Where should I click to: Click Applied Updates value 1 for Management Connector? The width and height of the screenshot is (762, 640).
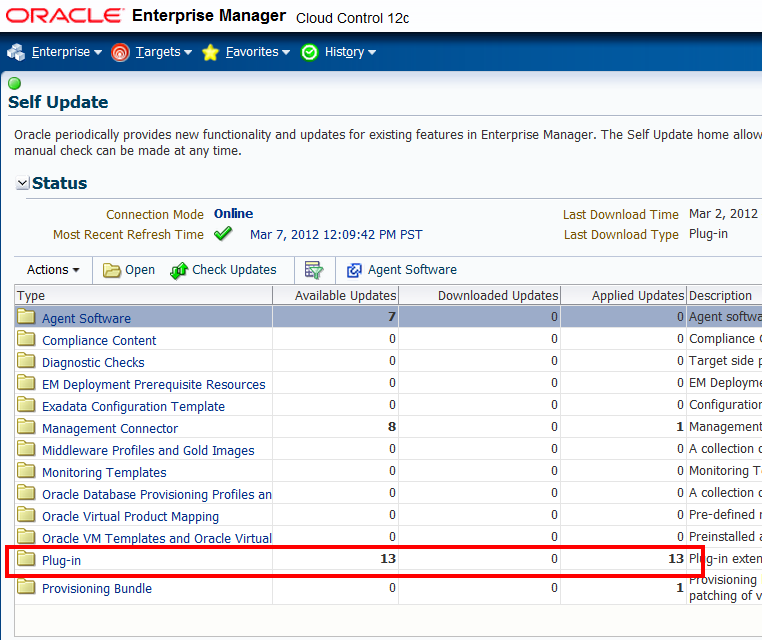(x=680, y=427)
